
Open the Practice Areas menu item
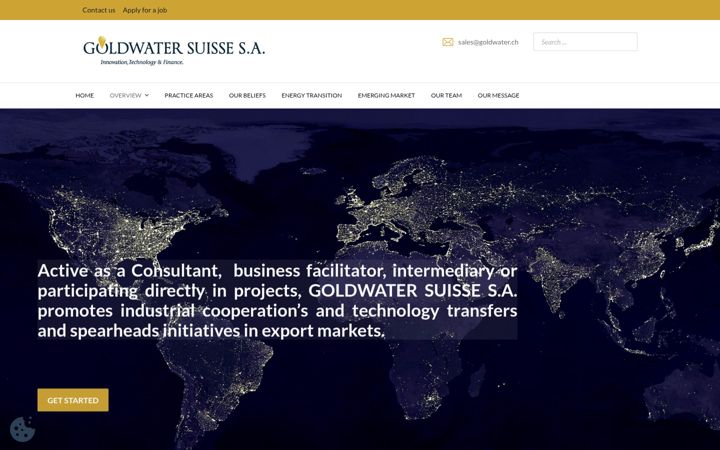click(189, 96)
